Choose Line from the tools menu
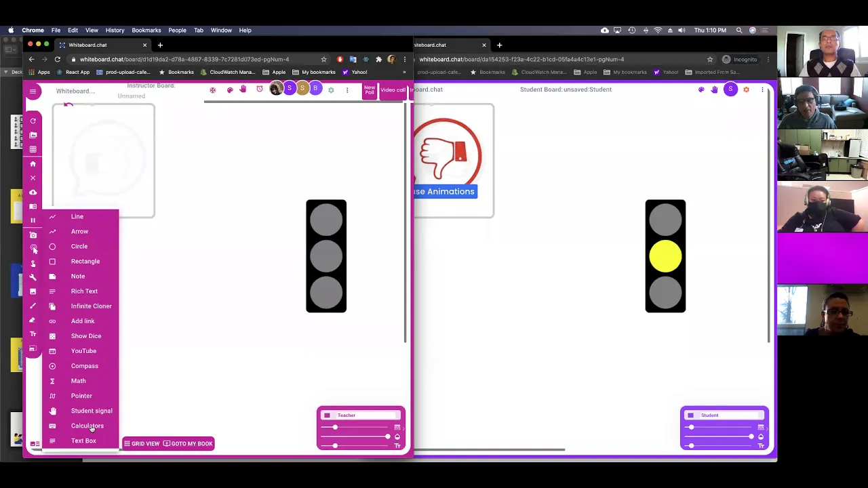The image size is (868, 488). click(80, 217)
